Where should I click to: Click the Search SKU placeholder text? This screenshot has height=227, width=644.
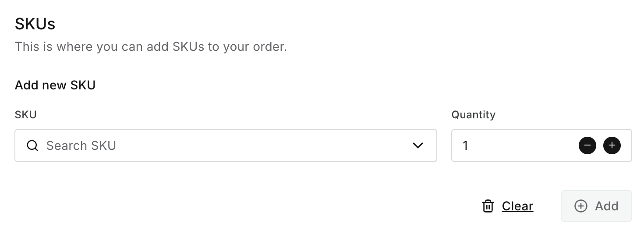[x=81, y=145]
